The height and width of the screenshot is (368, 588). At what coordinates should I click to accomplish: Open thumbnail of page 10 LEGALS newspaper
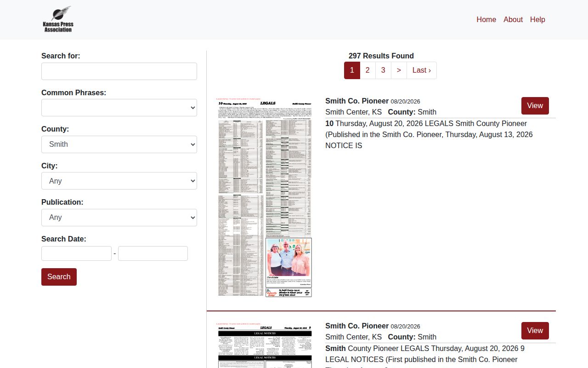pos(264,197)
